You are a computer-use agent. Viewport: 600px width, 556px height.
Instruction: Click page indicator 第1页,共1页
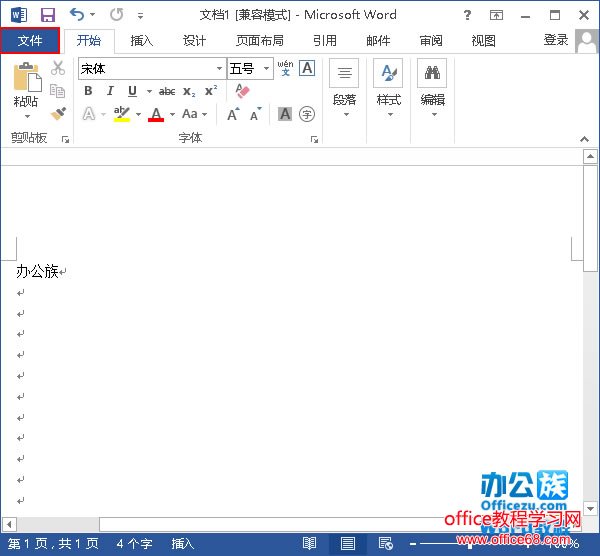coord(53,543)
